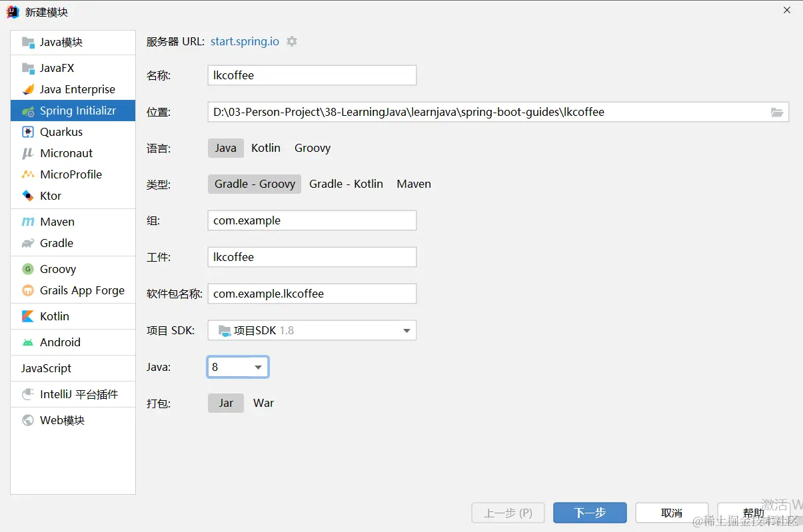
Task: Click the Ktor icon in sidebar
Action: (x=28, y=196)
